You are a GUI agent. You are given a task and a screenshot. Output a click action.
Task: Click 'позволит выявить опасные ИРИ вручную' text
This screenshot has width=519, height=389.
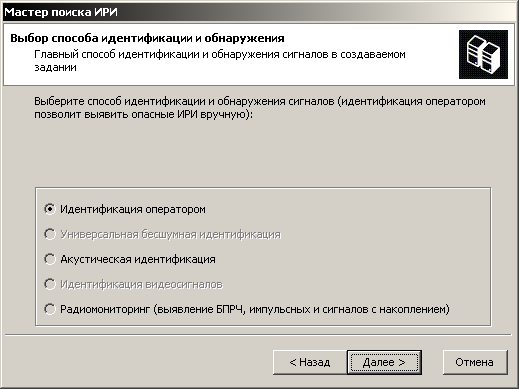142,114
